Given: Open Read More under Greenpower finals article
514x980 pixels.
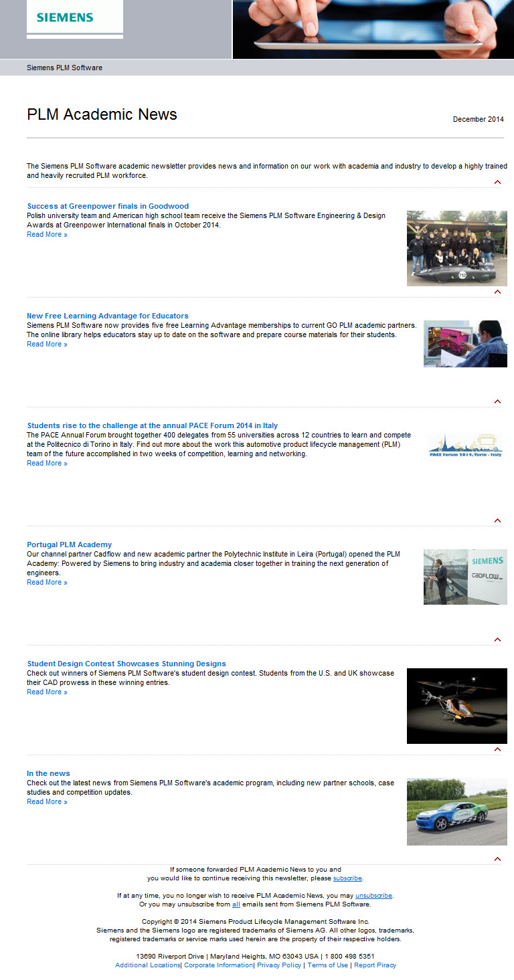Looking at the screenshot, I should pos(47,234).
